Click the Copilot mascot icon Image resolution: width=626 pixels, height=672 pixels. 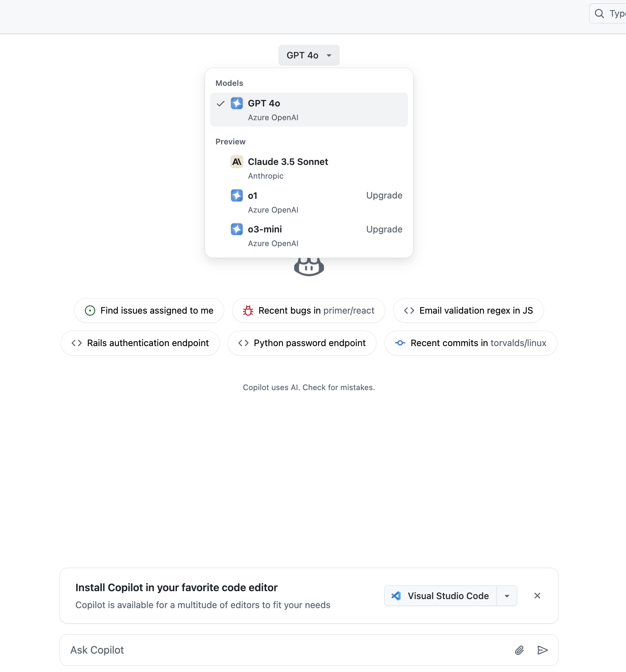click(309, 267)
